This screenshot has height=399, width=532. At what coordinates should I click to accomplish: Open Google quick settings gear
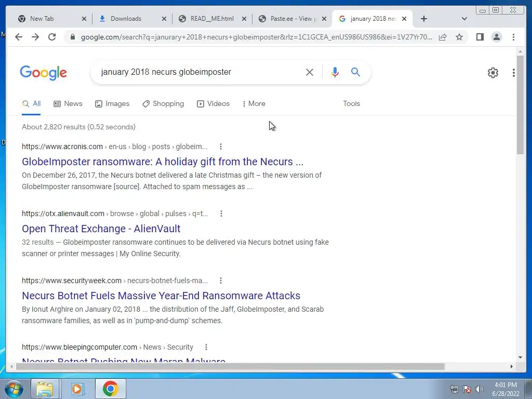[x=493, y=73]
